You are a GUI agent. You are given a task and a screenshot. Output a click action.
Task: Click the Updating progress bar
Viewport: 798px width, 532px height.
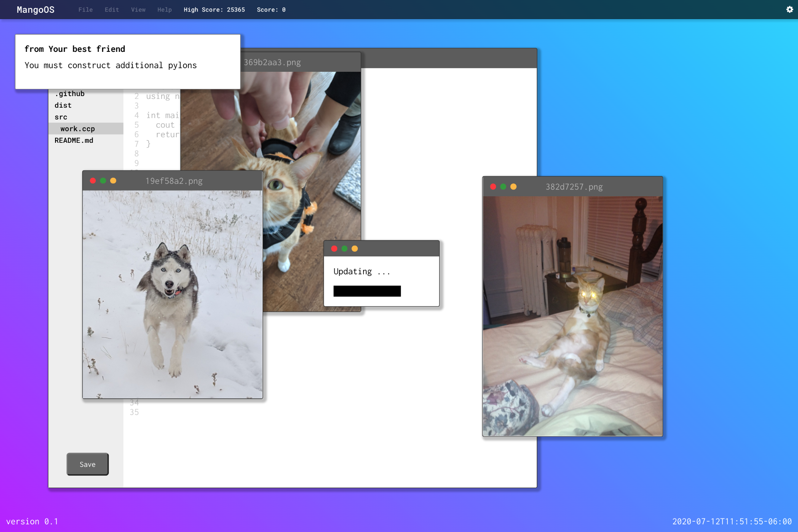point(367,291)
